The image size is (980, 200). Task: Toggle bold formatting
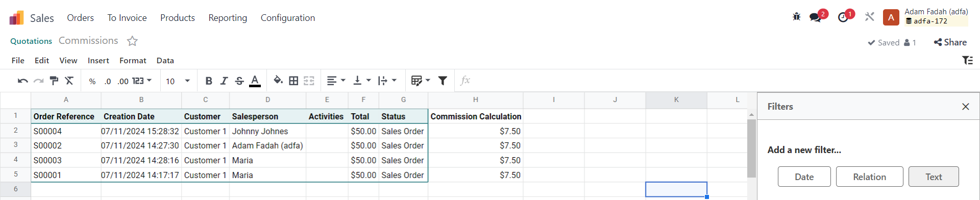click(x=208, y=81)
